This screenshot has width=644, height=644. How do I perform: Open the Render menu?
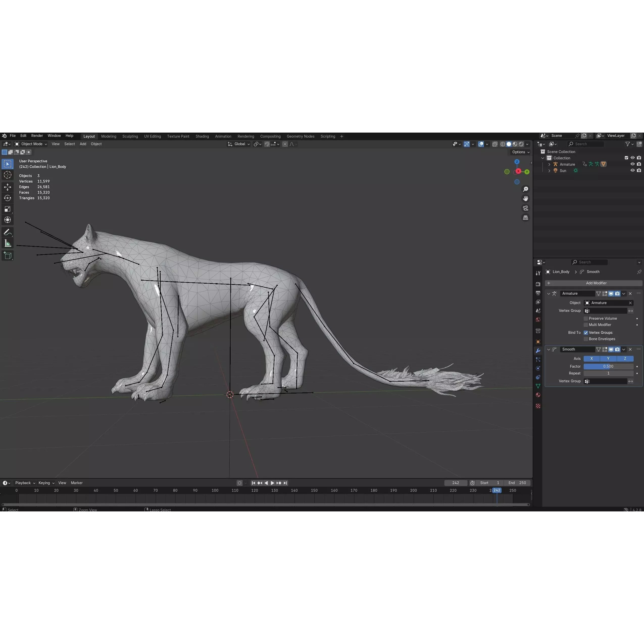[x=37, y=135]
